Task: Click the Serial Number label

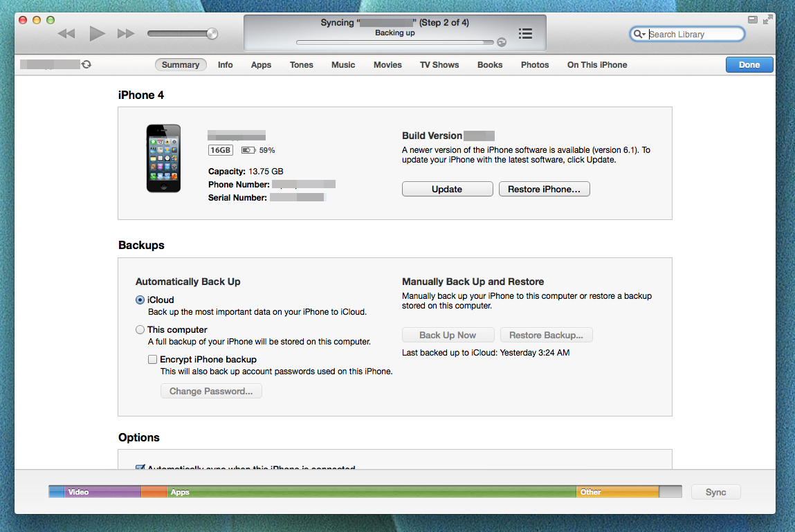Action: click(x=237, y=198)
